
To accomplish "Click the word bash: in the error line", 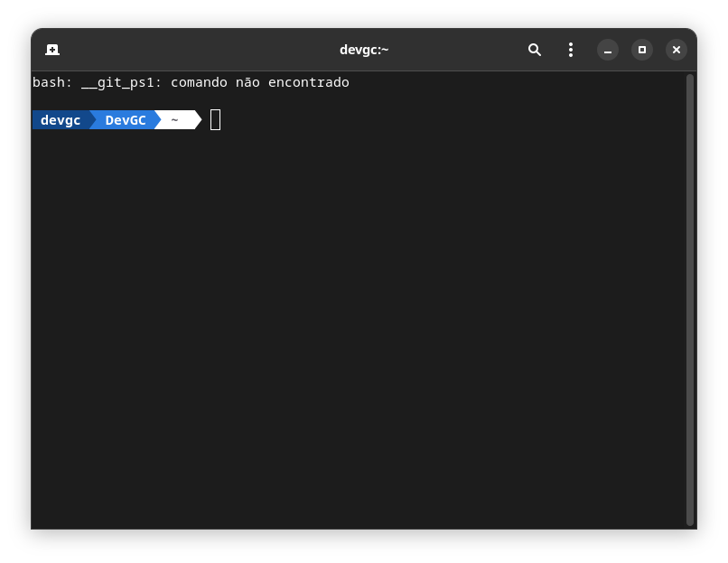I will click(x=52, y=82).
